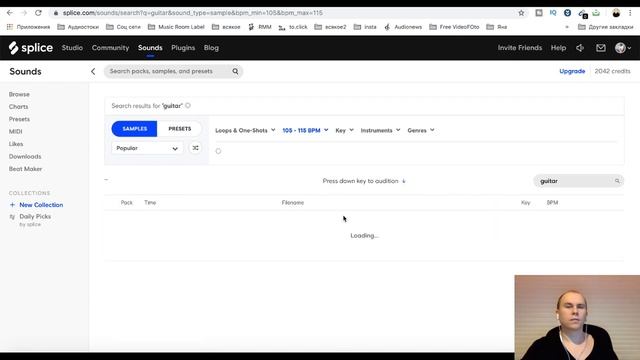Image resolution: width=640 pixels, height=360 pixels.
Task: Go back with browser back arrow
Action: click(x=10, y=13)
